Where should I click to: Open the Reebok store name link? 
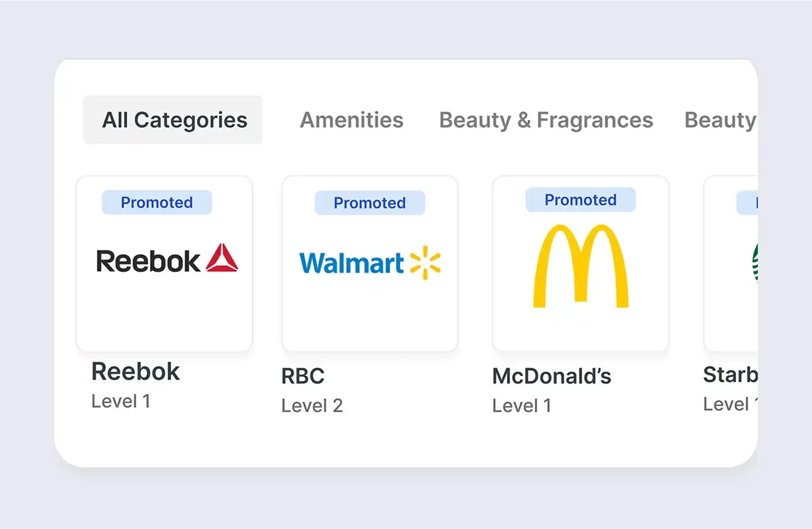(135, 372)
